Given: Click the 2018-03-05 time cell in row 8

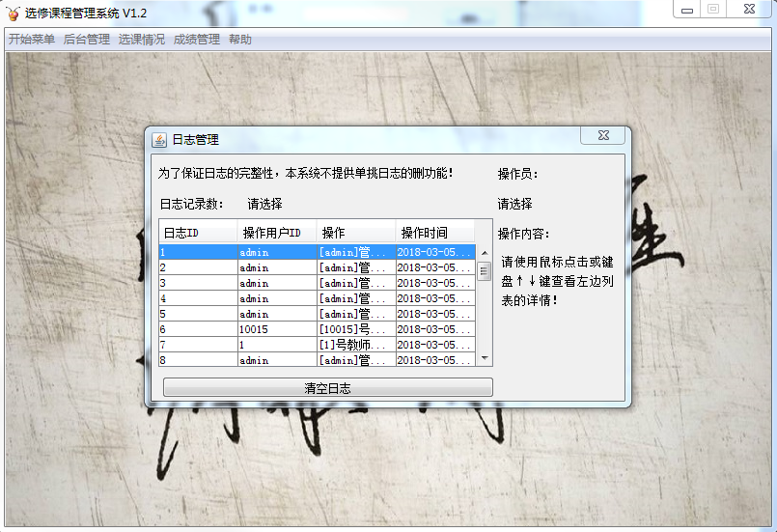Looking at the screenshot, I should (x=435, y=360).
